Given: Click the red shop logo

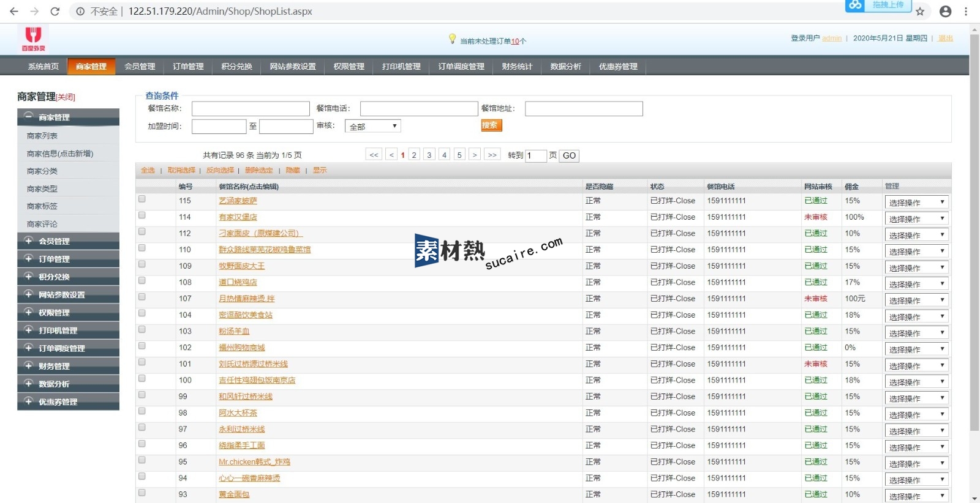Looking at the screenshot, I should 33,39.
